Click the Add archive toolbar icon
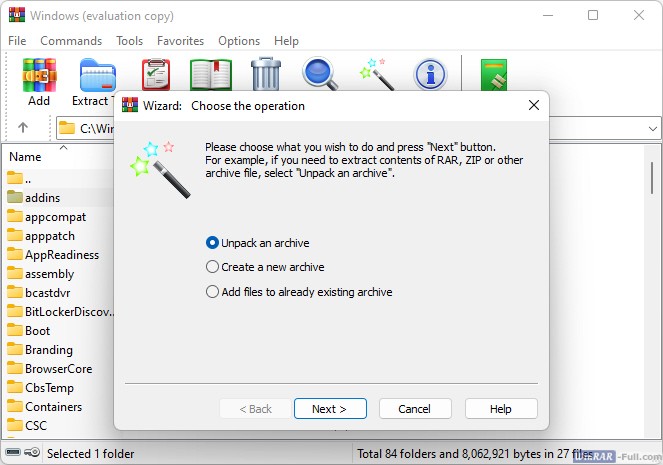The width and height of the screenshot is (663, 465). 39,76
